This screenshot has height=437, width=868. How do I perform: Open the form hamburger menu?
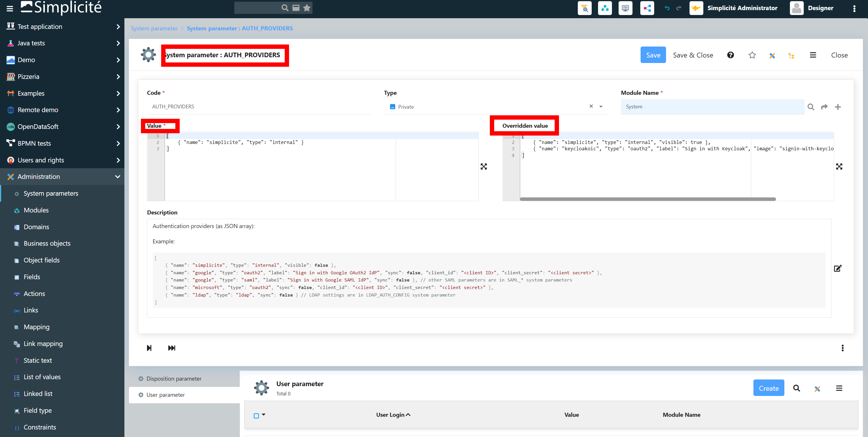click(813, 55)
